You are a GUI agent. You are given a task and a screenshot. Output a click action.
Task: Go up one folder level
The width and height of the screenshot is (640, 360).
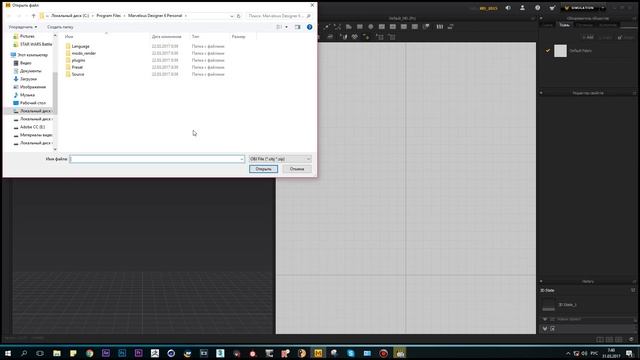34,16
